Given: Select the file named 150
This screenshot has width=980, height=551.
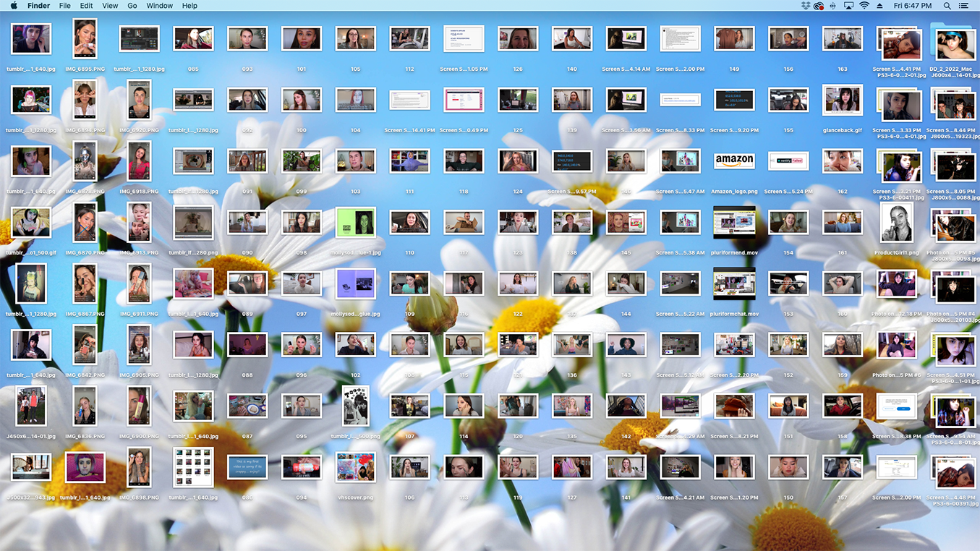Looking at the screenshot, I should [788, 467].
